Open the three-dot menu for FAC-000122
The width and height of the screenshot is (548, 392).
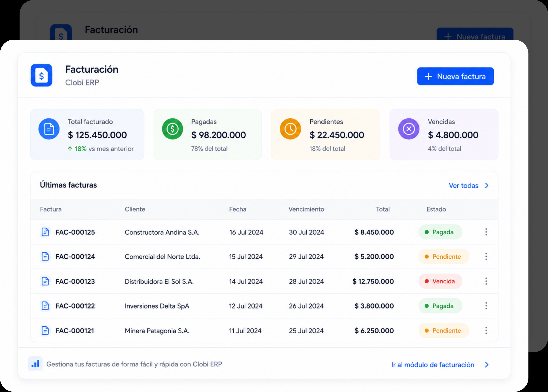[x=486, y=306]
